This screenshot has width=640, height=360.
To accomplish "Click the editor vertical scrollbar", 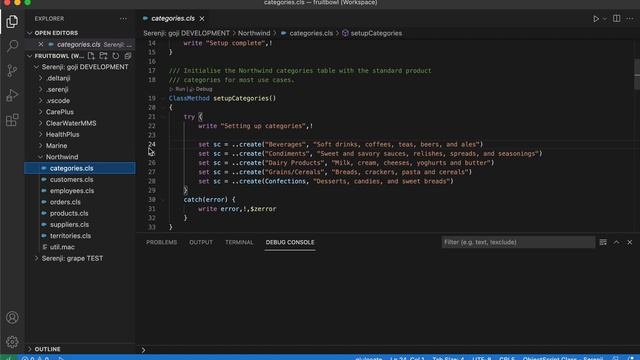I will point(637,74).
